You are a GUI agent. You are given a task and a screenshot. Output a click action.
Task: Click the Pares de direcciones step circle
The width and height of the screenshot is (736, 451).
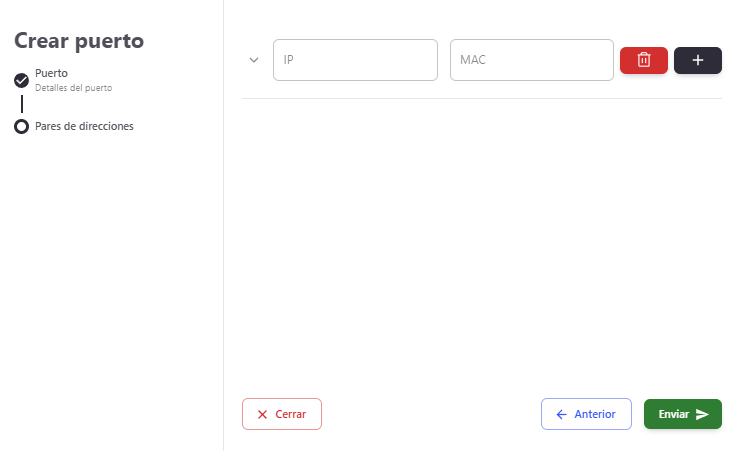[x=21, y=127]
